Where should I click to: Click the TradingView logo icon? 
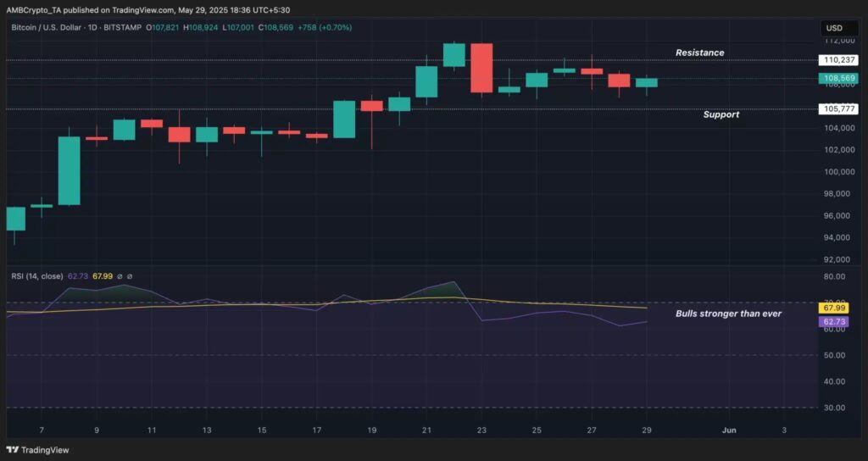(x=14, y=450)
